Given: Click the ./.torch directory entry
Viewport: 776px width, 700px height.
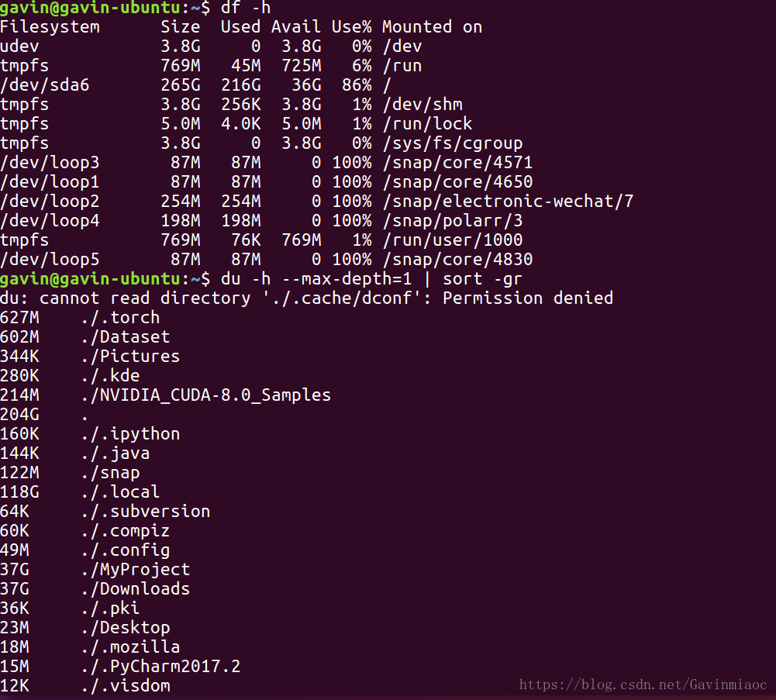Looking at the screenshot, I should pos(120,318).
